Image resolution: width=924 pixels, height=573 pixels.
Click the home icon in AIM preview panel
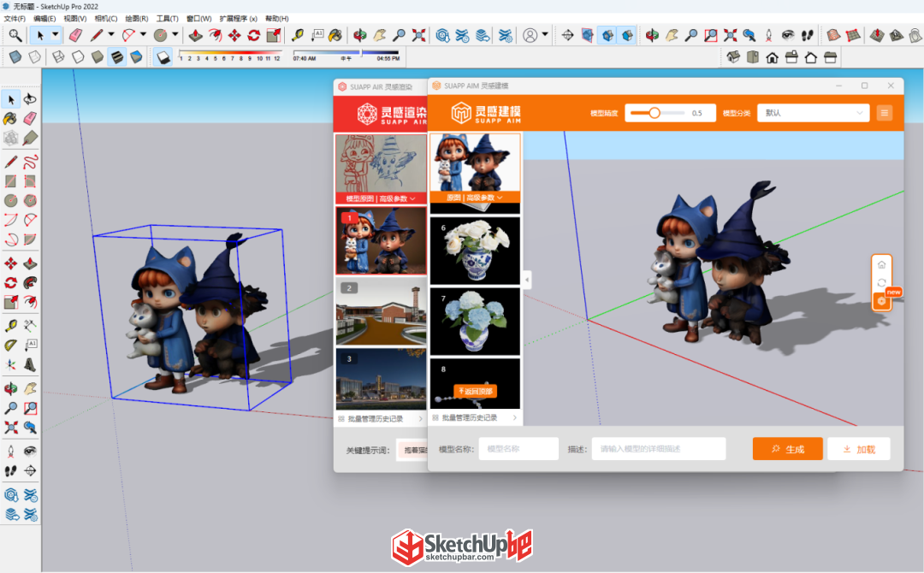tap(881, 264)
